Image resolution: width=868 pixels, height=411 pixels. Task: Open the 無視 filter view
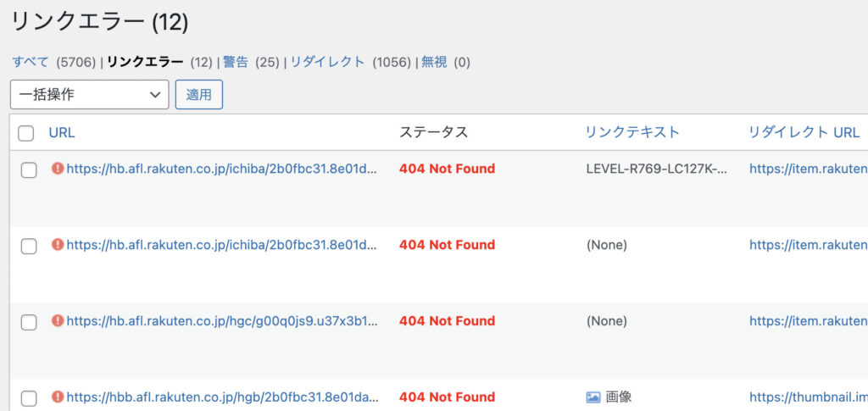tap(434, 62)
